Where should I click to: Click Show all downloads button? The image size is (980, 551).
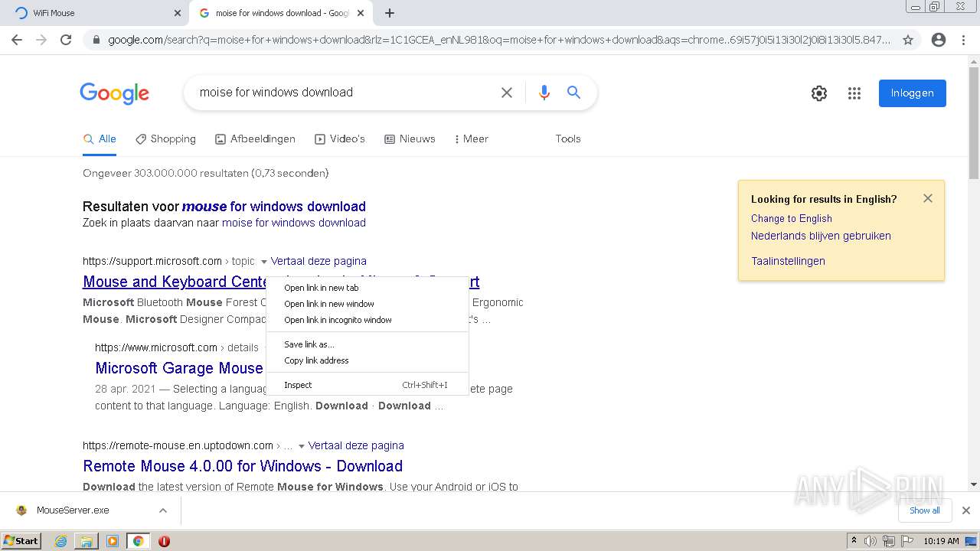tap(925, 510)
